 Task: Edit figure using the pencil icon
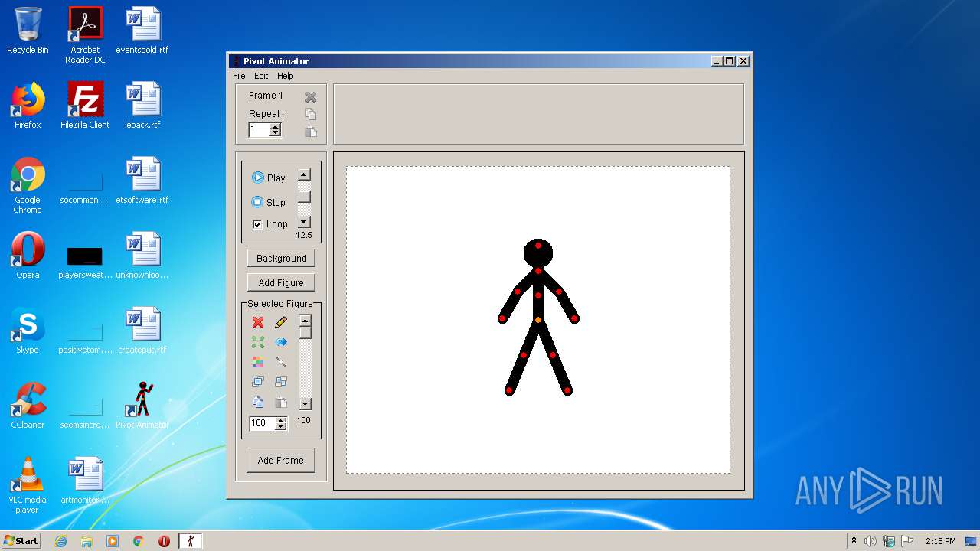click(x=281, y=322)
